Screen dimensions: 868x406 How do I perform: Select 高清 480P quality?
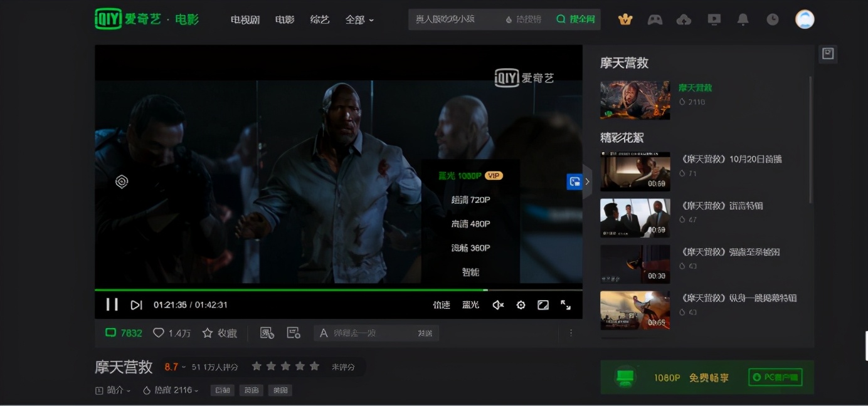(x=470, y=224)
